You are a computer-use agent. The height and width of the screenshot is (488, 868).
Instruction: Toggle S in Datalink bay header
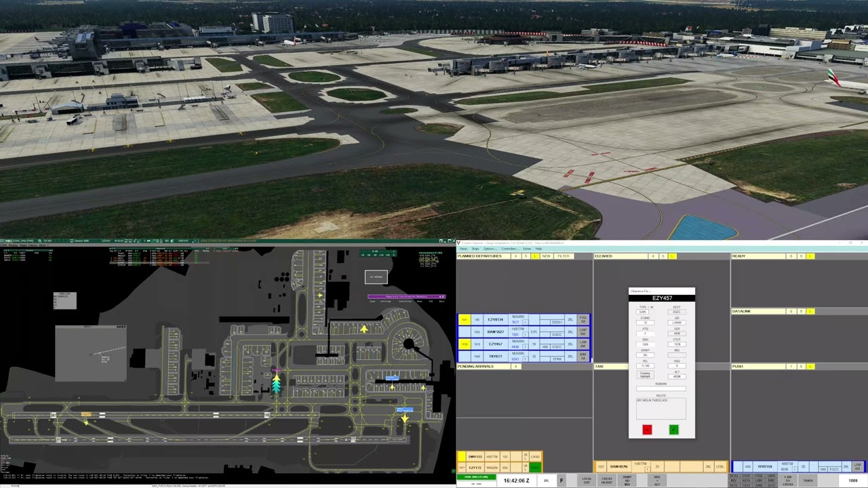coord(800,311)
